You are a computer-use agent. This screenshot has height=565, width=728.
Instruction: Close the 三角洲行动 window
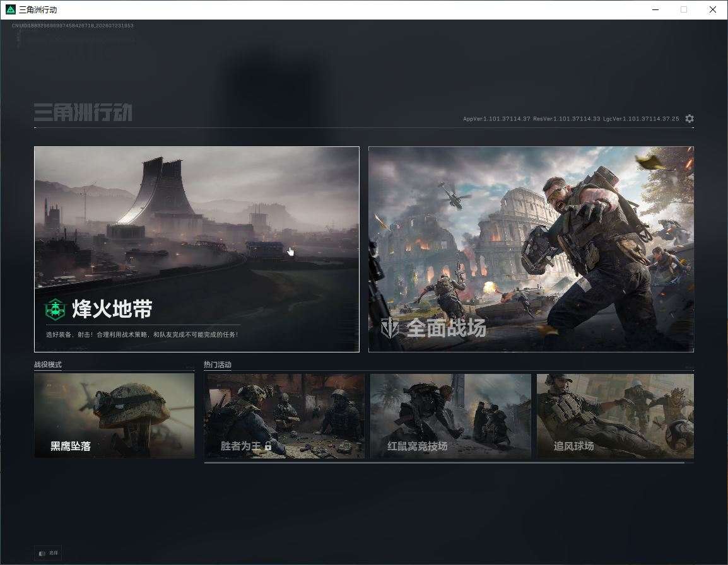click(x=713, y=9)
